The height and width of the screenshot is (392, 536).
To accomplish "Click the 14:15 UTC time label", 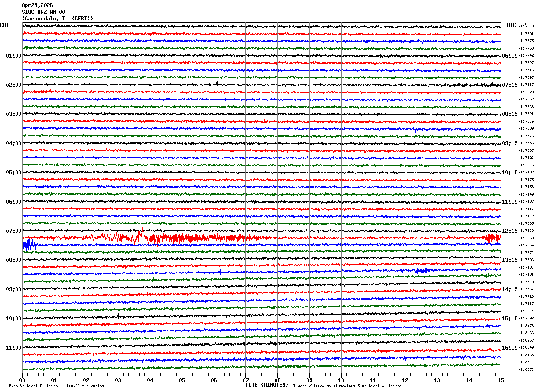I will (509, 289).
